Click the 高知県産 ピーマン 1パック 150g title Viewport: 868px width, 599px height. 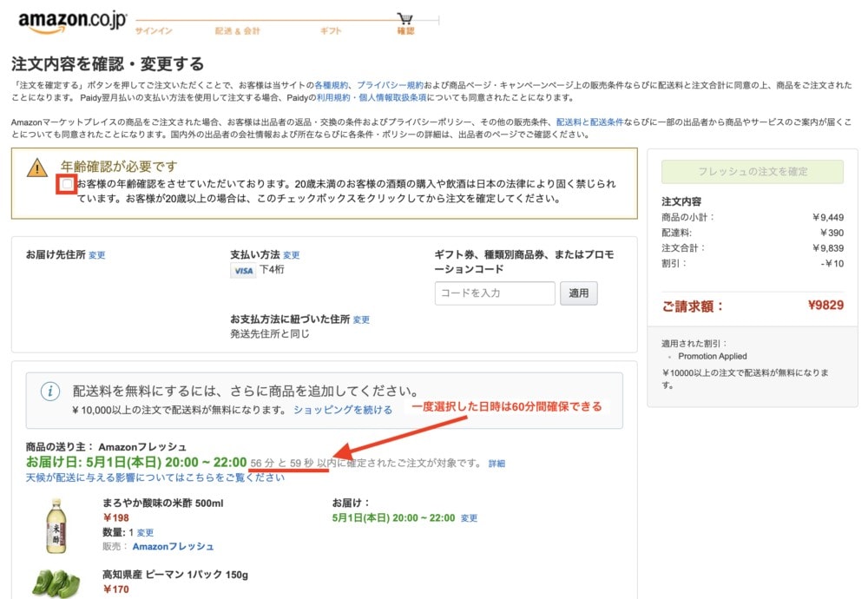[175, 575]
